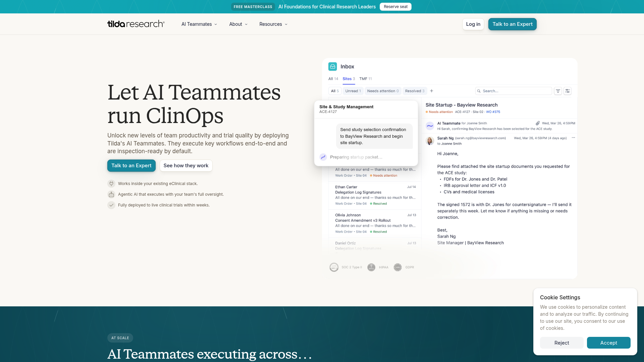Accept cookies in Cookie Settings

(609, 343)
